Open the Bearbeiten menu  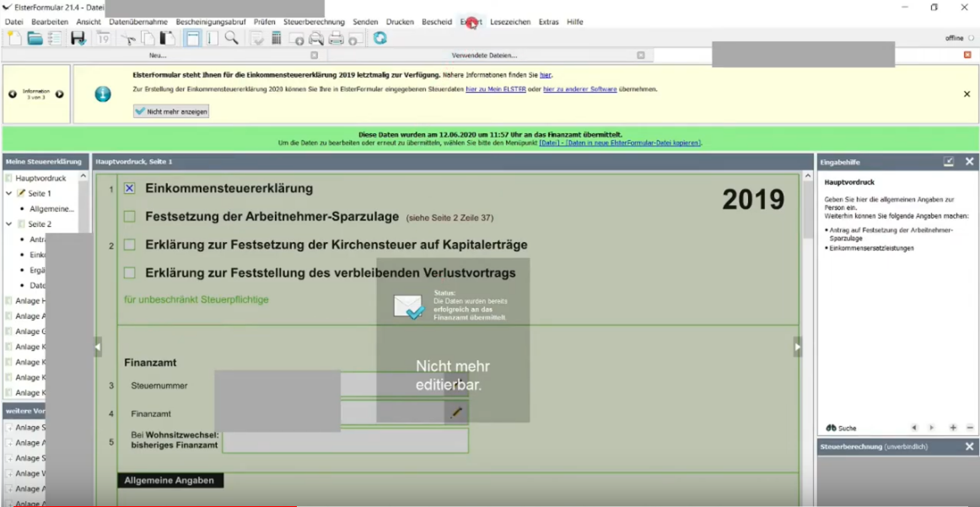[50, 22]
